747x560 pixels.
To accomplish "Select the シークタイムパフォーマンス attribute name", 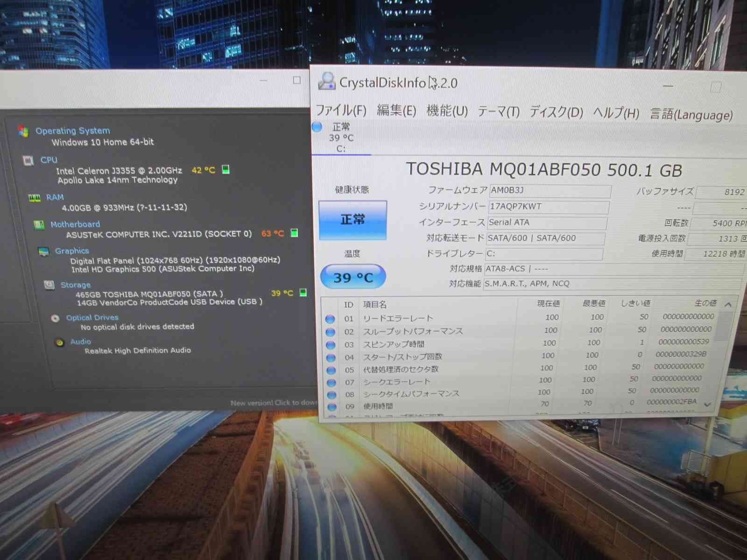I will click(x=412, y=394).
